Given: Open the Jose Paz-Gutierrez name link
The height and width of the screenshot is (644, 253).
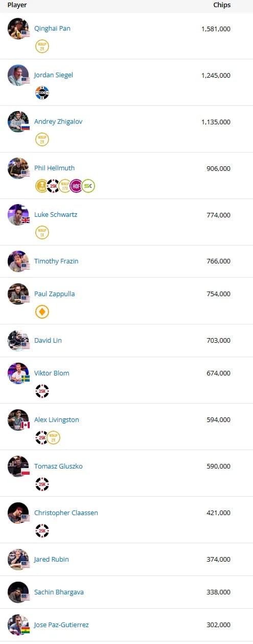Looking at the screenshot, I should click(61, 625).
